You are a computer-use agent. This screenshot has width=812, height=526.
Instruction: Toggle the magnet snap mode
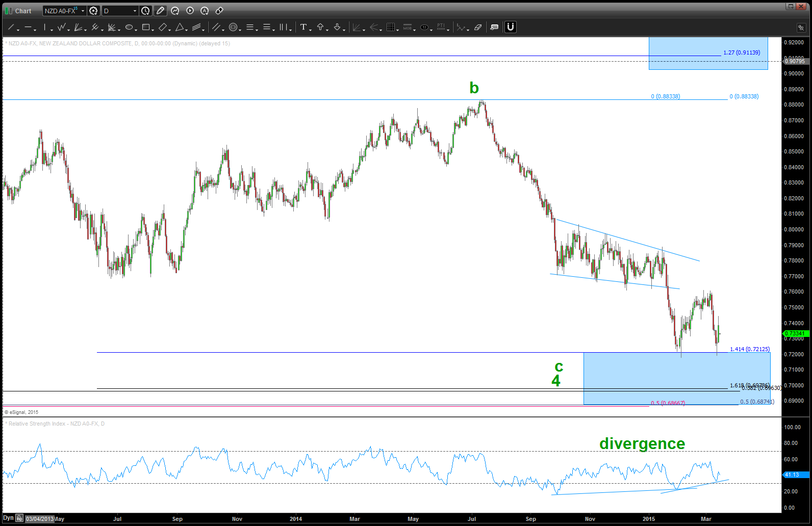pos(511,28)
